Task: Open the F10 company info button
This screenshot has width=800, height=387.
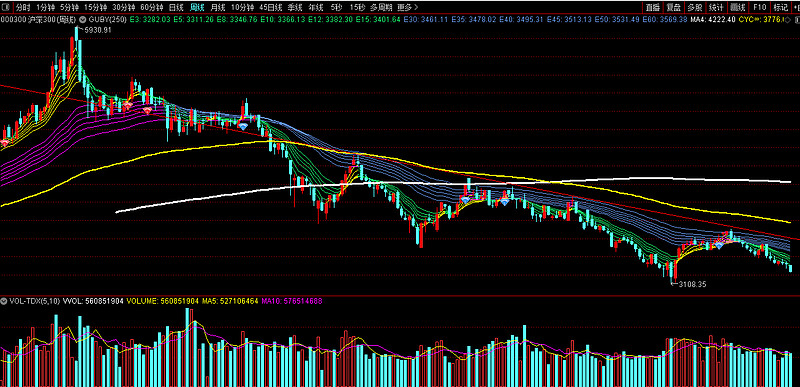Action: coord(759,7)
